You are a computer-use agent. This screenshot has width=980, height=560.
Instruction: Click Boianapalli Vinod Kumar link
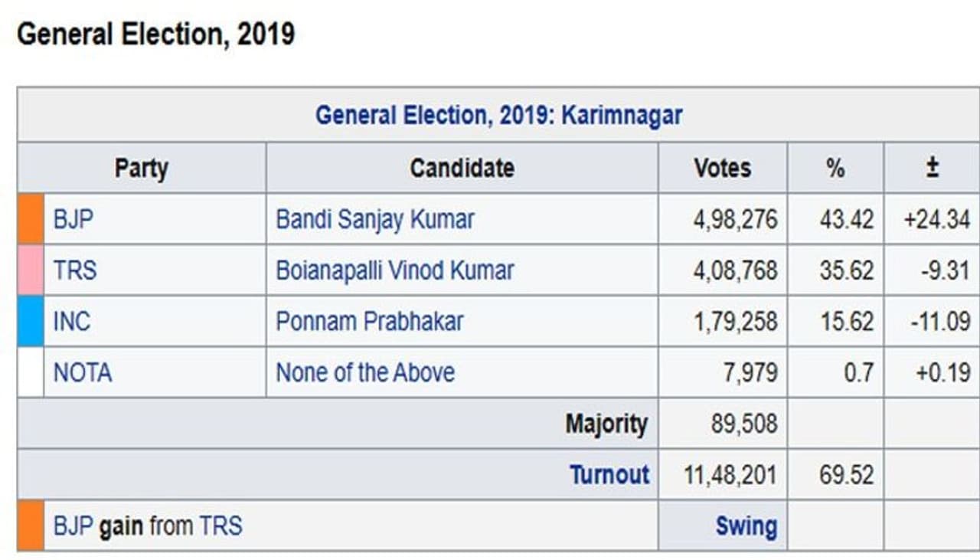(394, 270)
